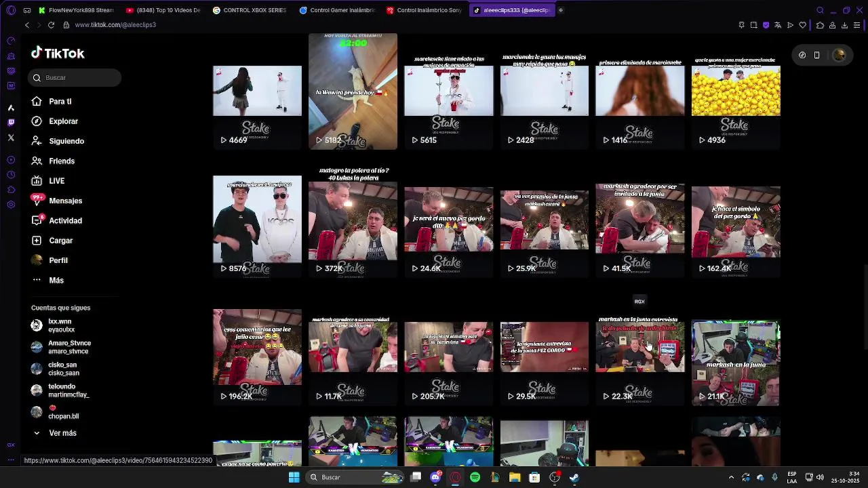
Task: Open video with 205.7K views
Action: click(449, 348)
